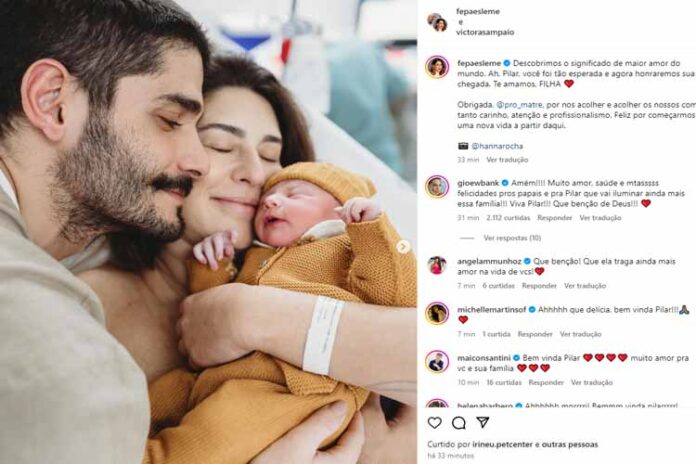Image resolution: width=696 pixels, height=464 pixels.
Task: Open maiconsantini's profile avatar
Action: 437,361
